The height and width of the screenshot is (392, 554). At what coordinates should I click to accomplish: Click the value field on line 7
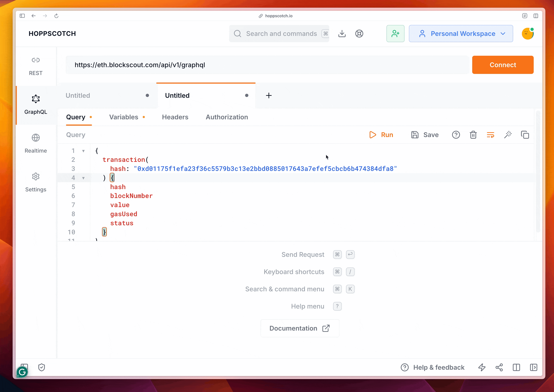tap(120, 205)
